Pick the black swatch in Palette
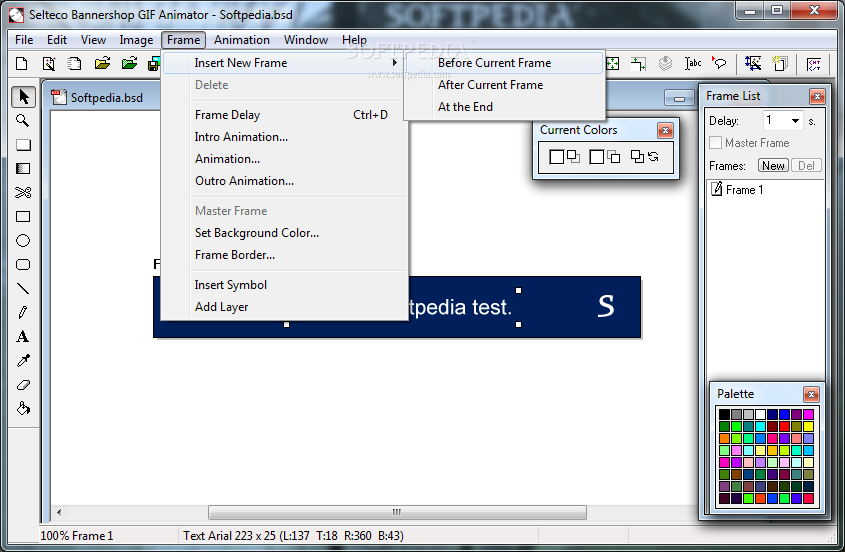 point(724,415)
